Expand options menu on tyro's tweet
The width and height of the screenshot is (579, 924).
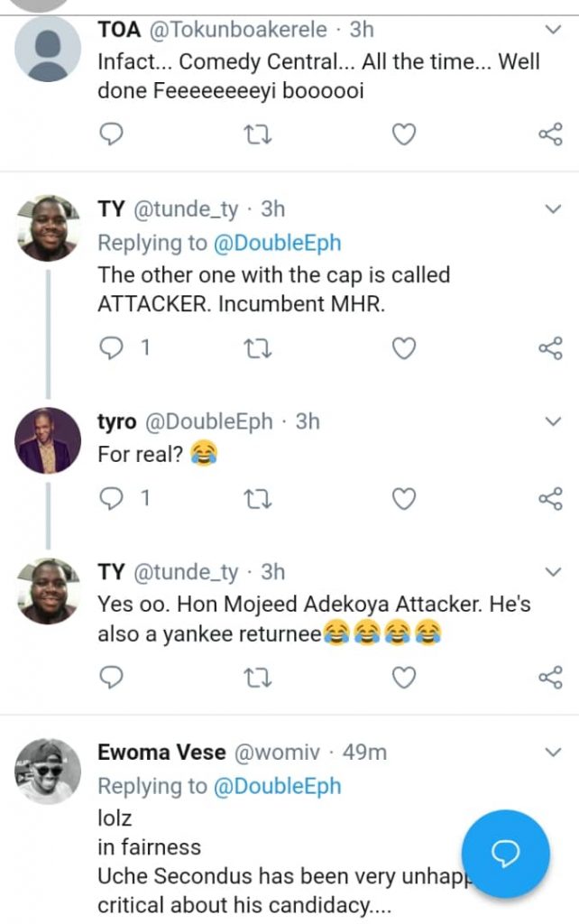click(552, 421)
